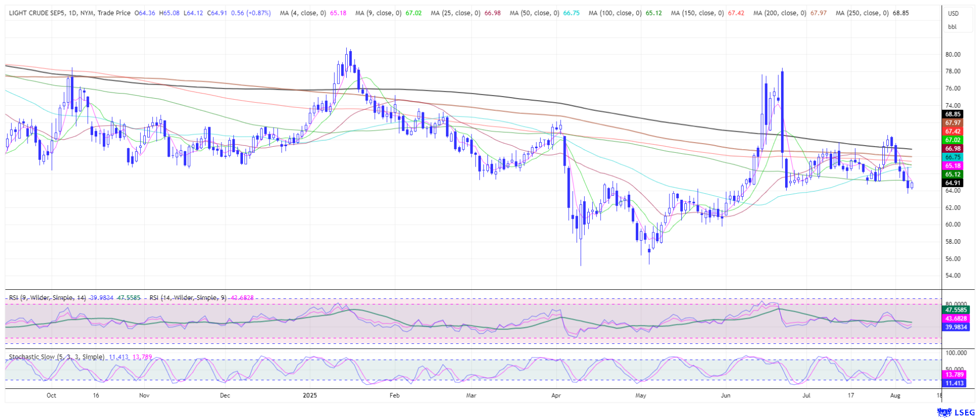
Task: Select the Aug label on time axis
Action: click(895, 396)
